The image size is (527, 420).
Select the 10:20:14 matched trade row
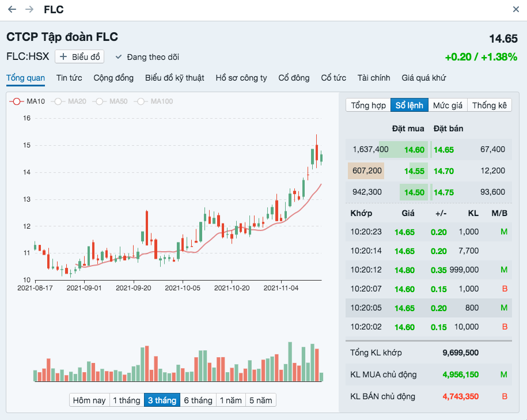coord(429,251)
